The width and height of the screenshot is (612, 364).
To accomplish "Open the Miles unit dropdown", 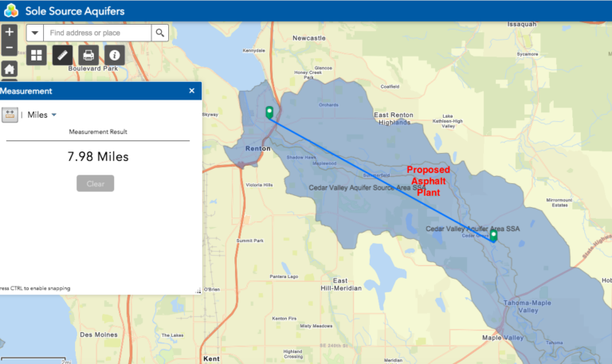I will tap(42, 115).
